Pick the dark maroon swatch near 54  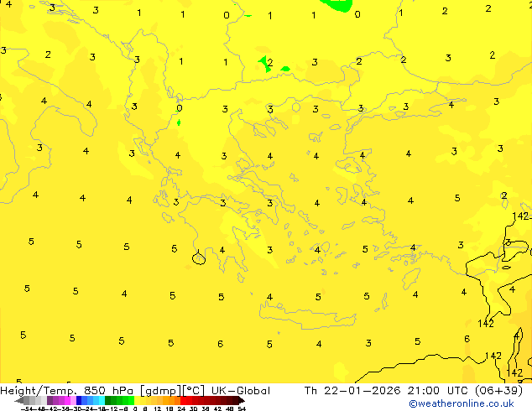[235, 400]
